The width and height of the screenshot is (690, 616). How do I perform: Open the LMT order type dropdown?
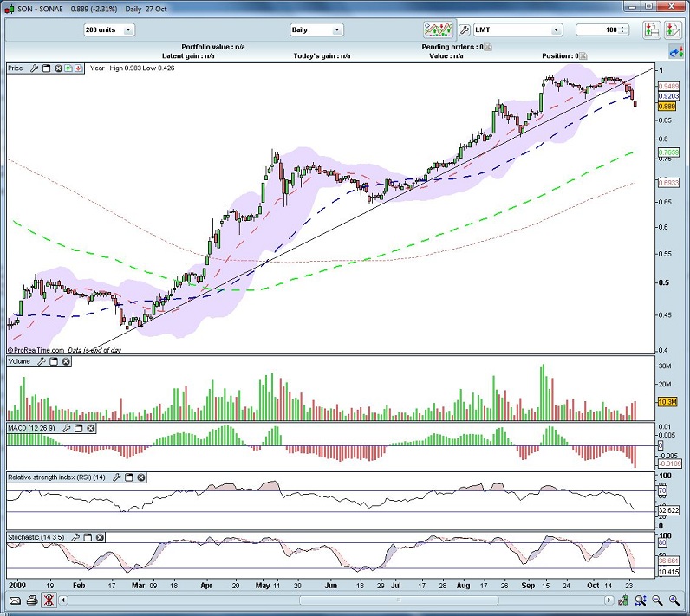click(x=518, y=30)
